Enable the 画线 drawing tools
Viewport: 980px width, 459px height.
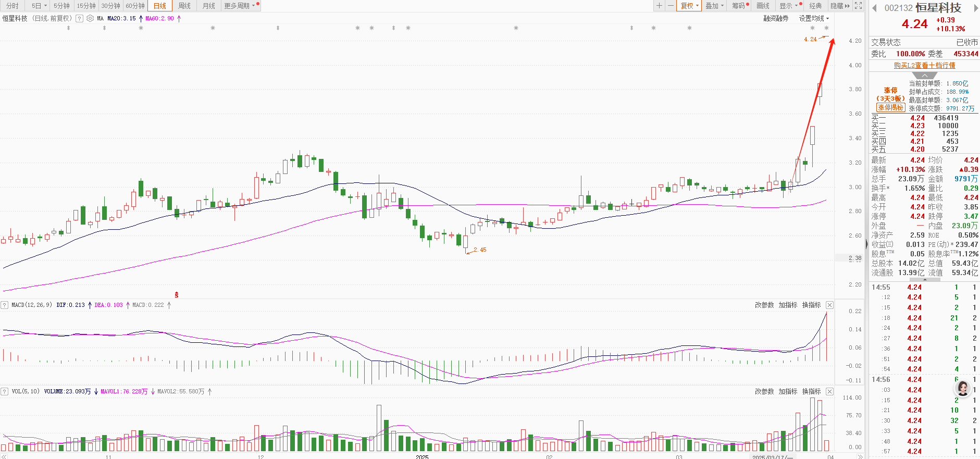pyautogui.click(x=763, y=6)
